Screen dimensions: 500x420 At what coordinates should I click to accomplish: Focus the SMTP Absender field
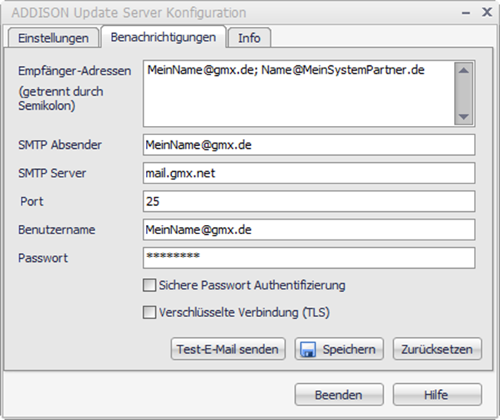[x=309, y=145]
